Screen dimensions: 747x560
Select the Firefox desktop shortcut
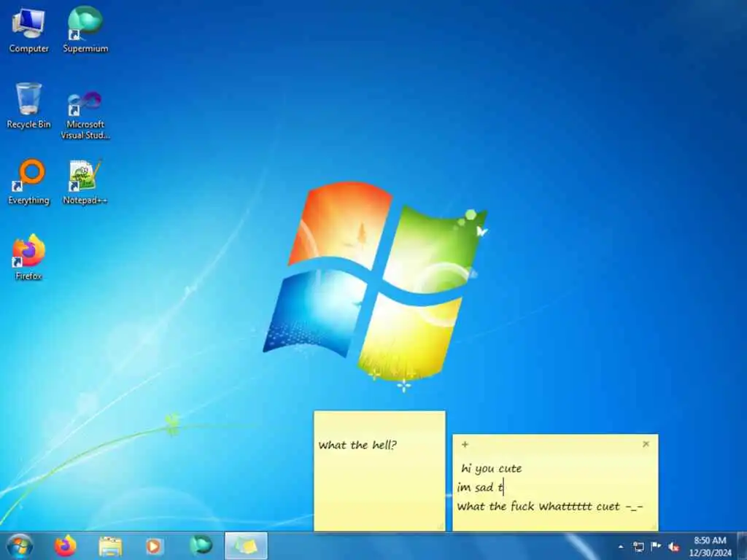point(28,257)
